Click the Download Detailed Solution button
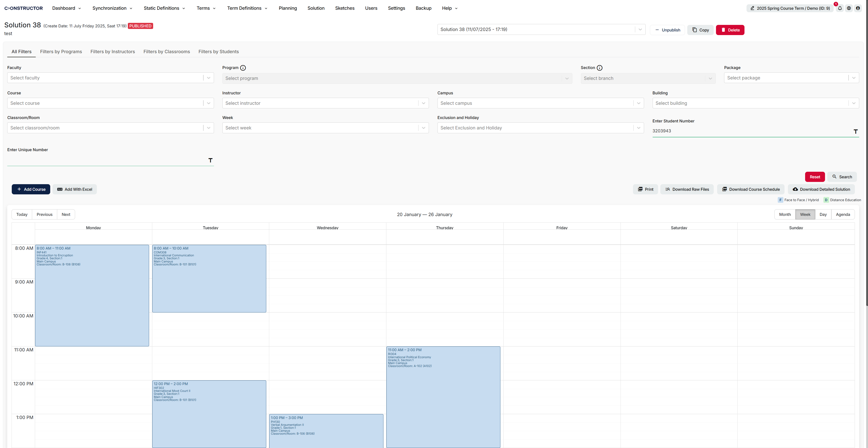The image size is (868, 448). tap(821, 189)
